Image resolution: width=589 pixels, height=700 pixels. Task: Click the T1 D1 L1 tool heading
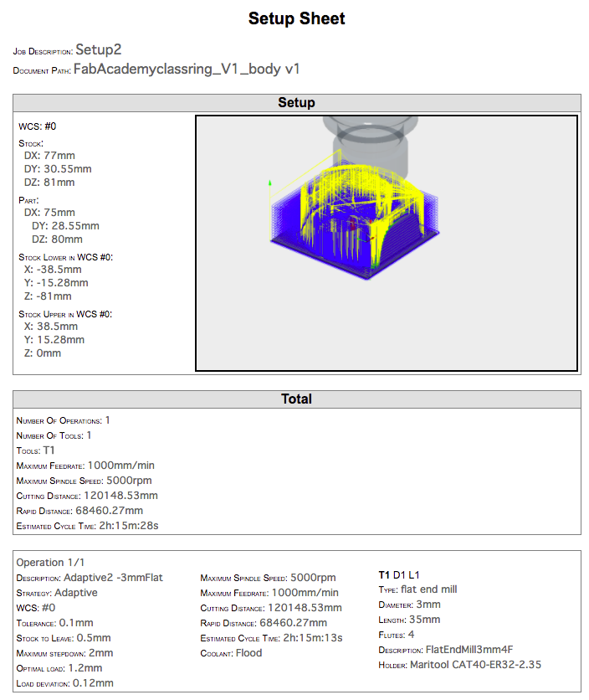399,575
